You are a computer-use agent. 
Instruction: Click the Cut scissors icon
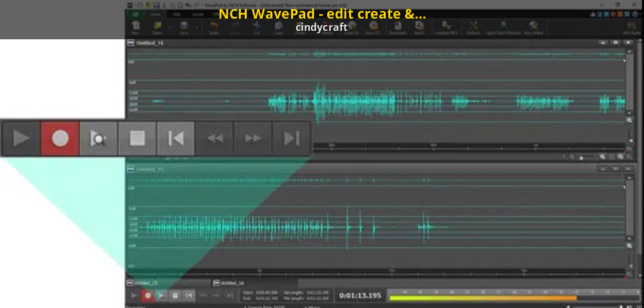[257, 27]
